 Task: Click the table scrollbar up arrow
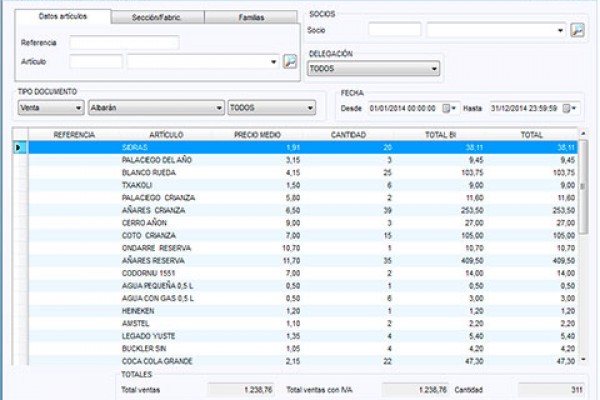[583, 134]
